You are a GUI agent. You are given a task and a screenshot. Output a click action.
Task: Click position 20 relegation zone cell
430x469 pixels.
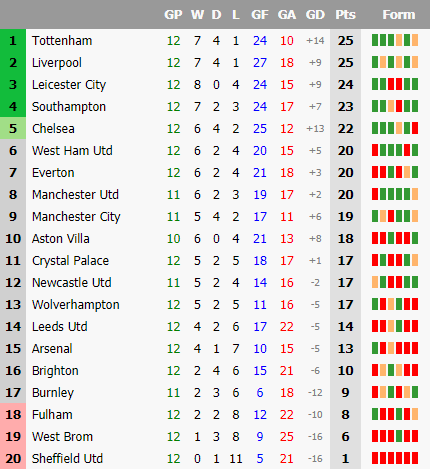13,458
